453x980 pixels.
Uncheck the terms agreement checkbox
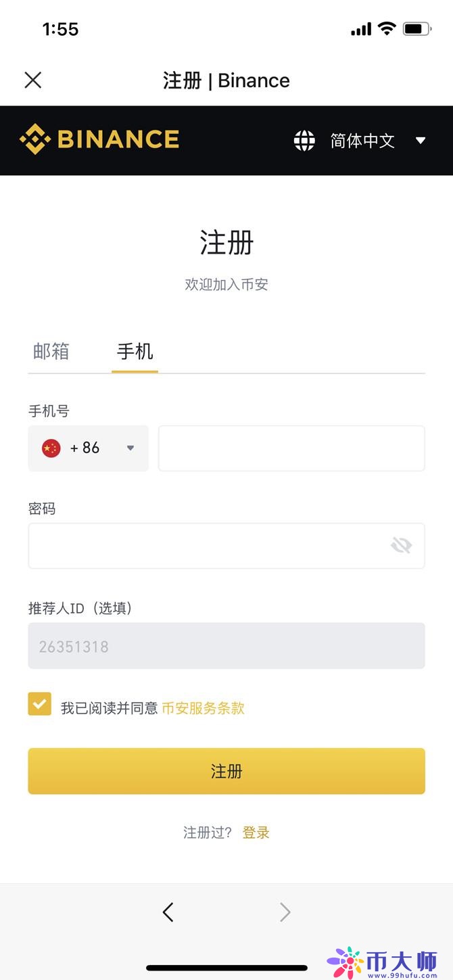pyautogui.click(x=40, y=704)
